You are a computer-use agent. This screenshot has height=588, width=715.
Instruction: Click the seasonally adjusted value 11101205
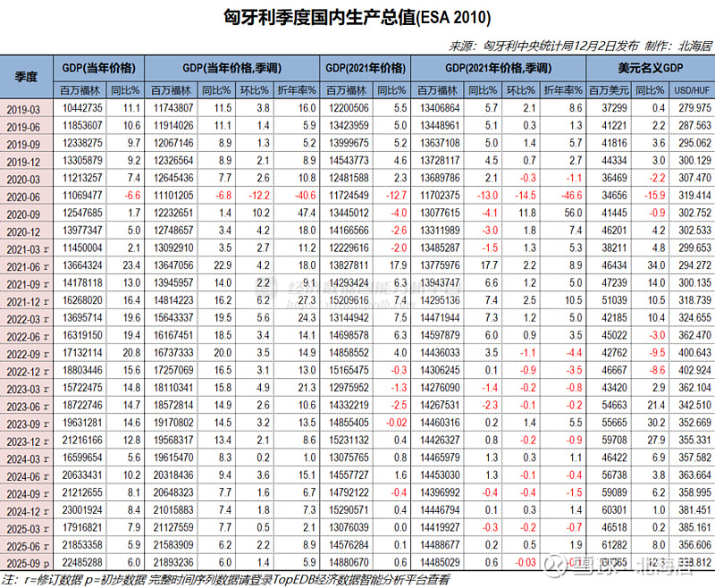(173, 196)
